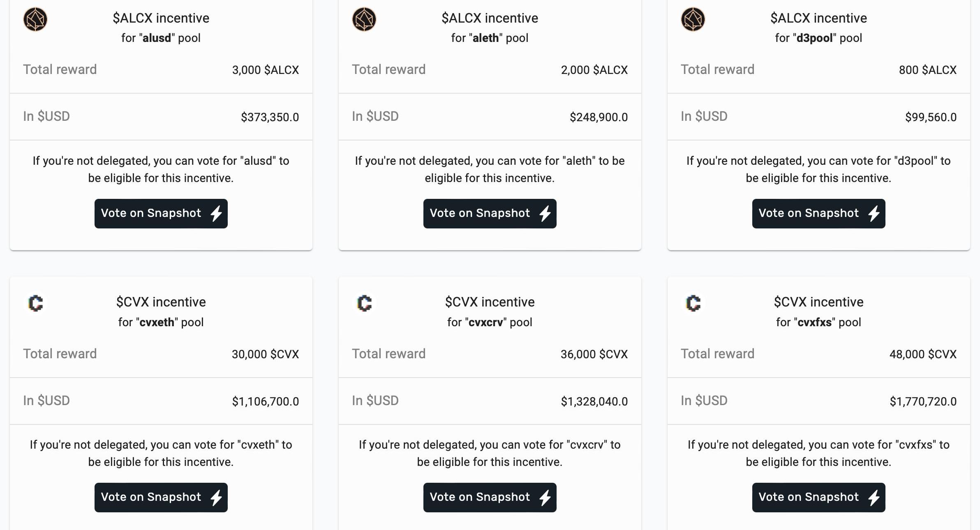Select the 3,000 $ALCX total reward value

coord(266,70)
